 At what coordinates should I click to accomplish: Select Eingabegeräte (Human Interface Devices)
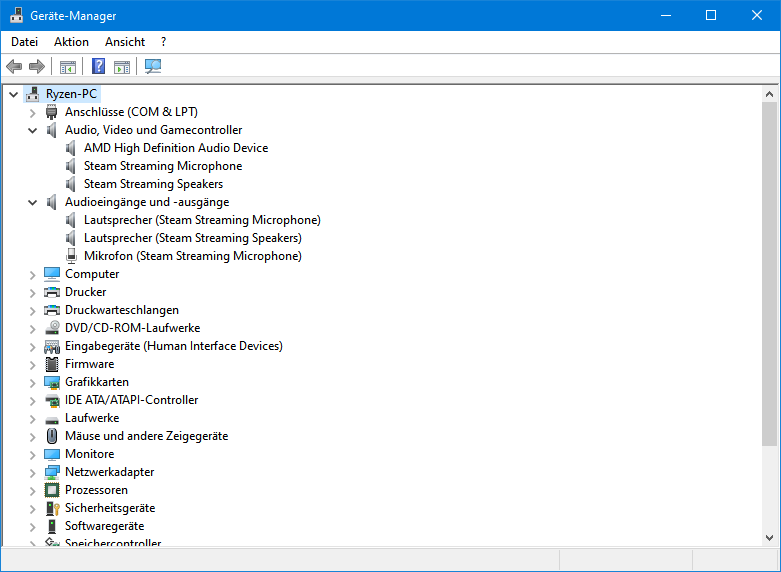(174, 346)
